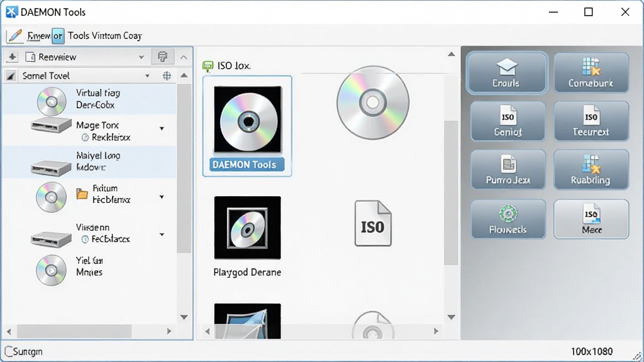The image size is (644, 362).
Task: Expand the Mage Torx dropdown arrow
Action: (162, 128)
